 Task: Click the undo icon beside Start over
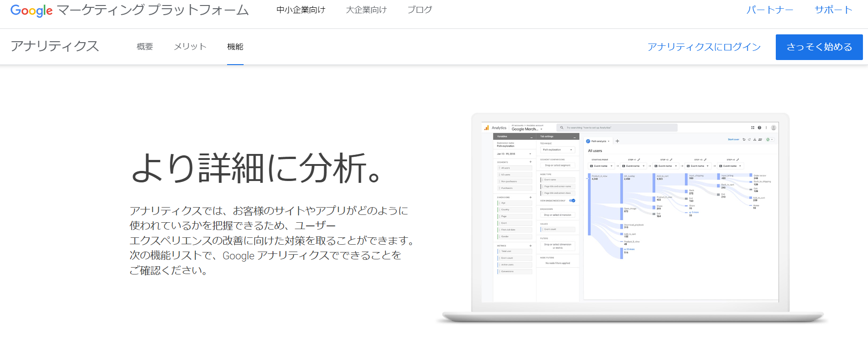(744, 139)
